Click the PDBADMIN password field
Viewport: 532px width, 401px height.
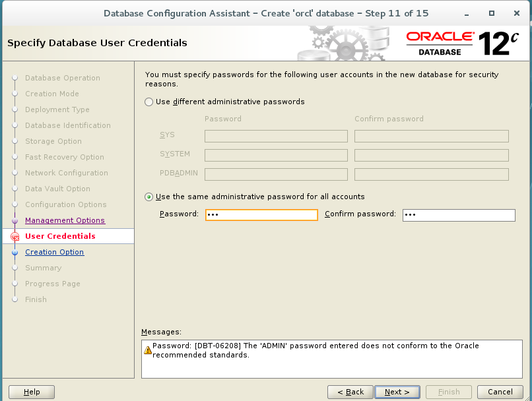click(276, 174)
